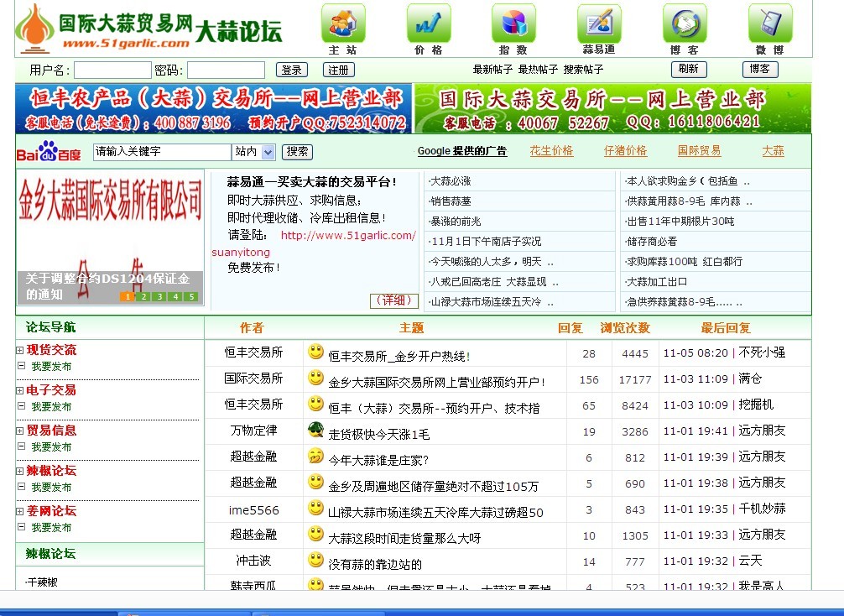
Task: Collapse 我要发布 under 贸易信息
Action: click(x=22, y=446)
